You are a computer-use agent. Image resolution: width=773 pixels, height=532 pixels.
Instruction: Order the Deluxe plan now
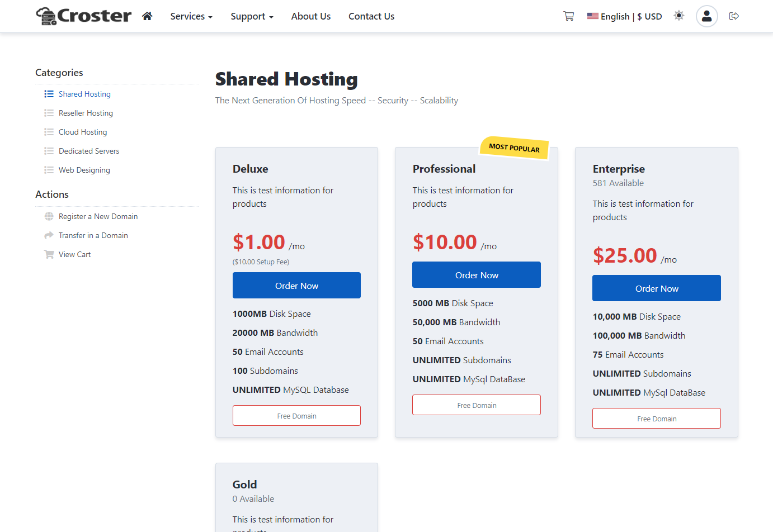pyautogui.click(x=296, y=286)
